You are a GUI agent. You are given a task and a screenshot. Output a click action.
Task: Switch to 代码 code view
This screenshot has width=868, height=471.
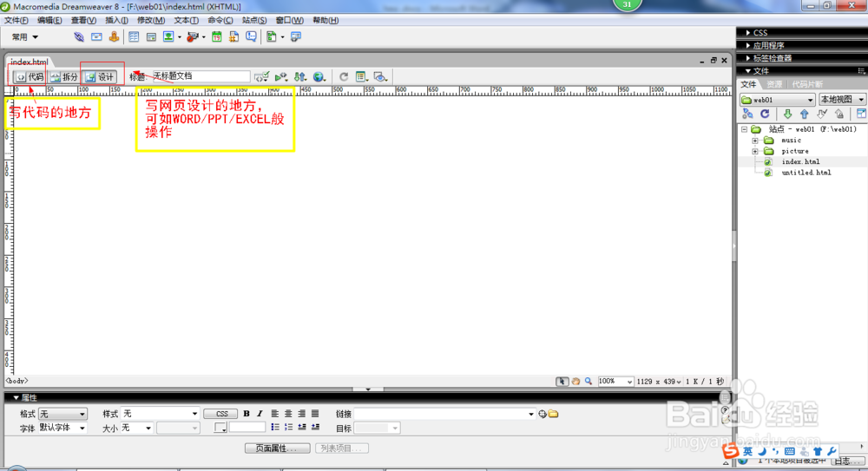pyautogui.click(x=30, y=77)
